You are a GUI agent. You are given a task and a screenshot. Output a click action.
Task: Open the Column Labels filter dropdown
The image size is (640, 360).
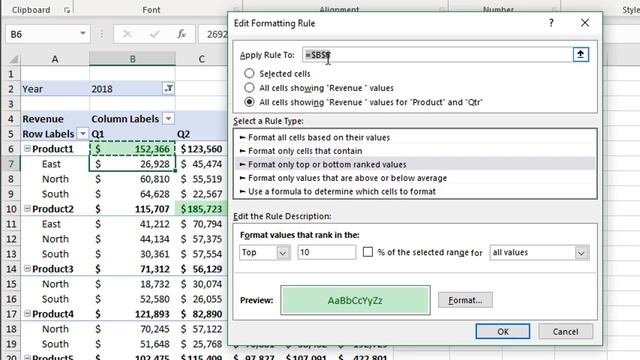tap(168, 119)
